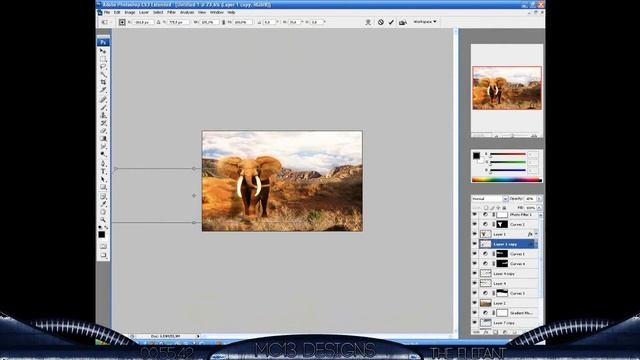Select the Layer 4 layer
The image size is (640, 360).
509,283
